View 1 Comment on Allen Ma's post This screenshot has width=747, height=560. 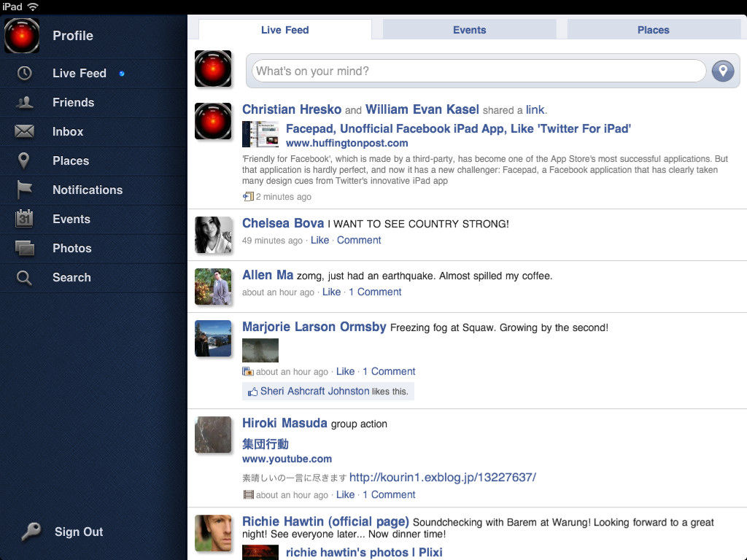pyautogui.click(x=375, y=292)
